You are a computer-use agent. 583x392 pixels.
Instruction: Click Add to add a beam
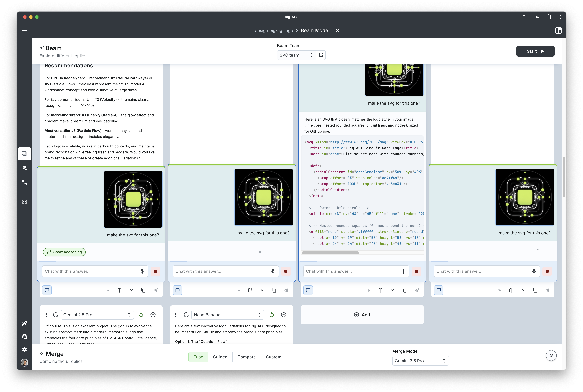coord(362,315)
